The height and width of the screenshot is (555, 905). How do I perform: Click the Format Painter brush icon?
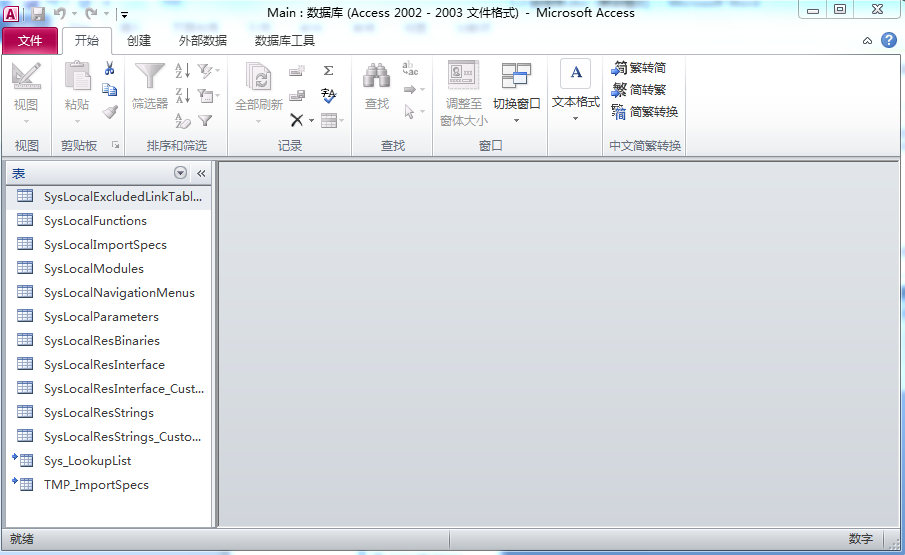tap(110, 112)
